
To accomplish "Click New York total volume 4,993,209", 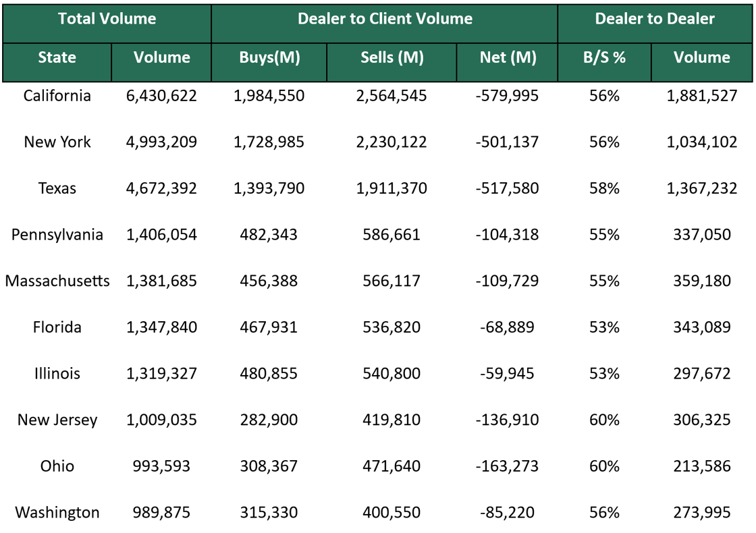I will (x=161, y=142).
